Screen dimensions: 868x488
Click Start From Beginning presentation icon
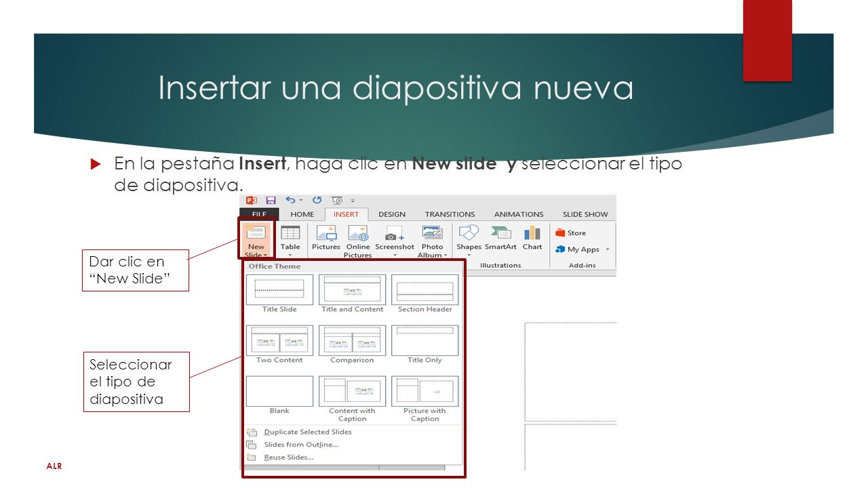(x=337, y=200)
